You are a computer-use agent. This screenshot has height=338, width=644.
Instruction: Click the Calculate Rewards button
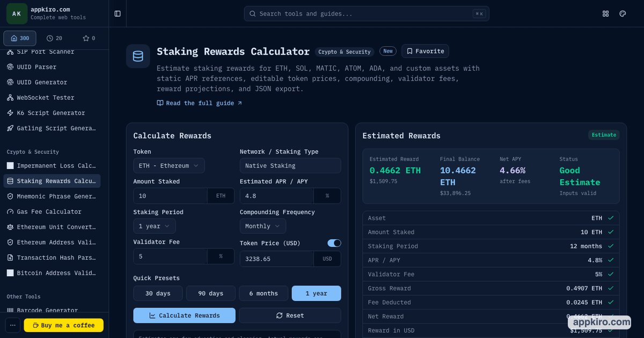click(x=184, y=315)
